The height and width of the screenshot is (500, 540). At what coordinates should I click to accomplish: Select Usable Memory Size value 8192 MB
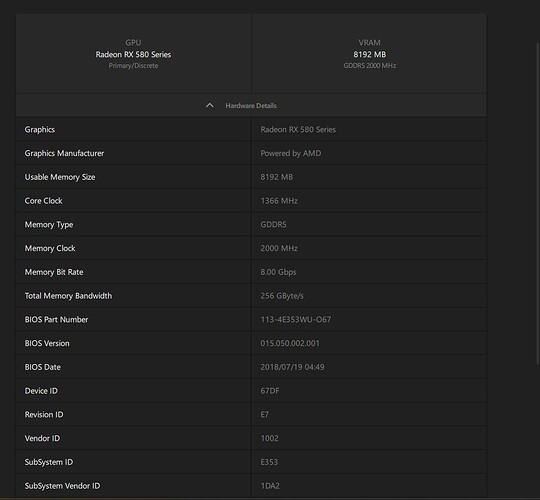pyautogui.click(x=277, y=177)
